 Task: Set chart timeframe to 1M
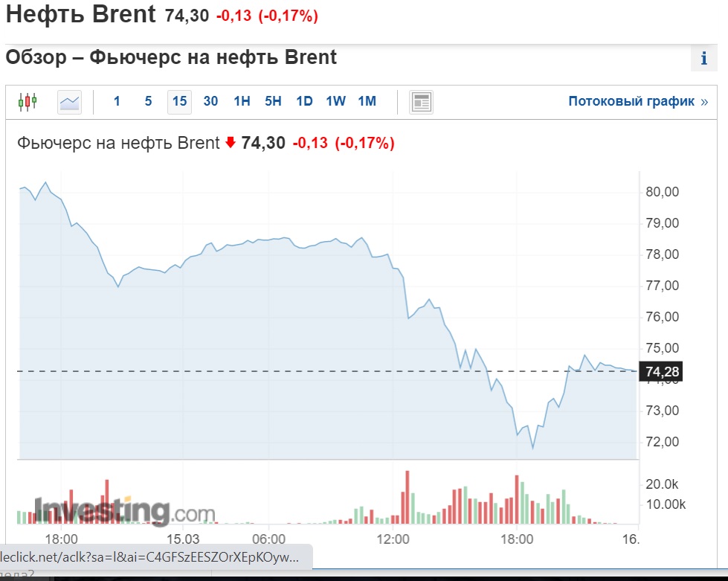point(367,101)
